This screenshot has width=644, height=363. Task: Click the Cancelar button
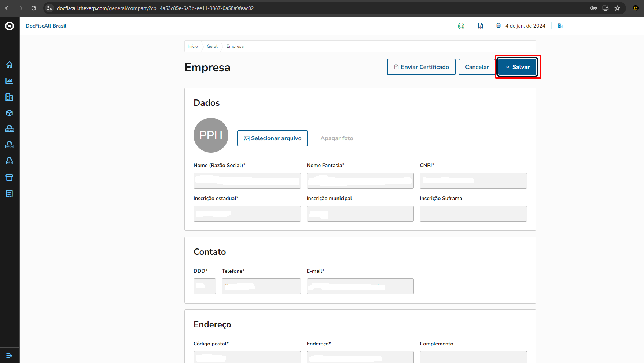[477, 67]
